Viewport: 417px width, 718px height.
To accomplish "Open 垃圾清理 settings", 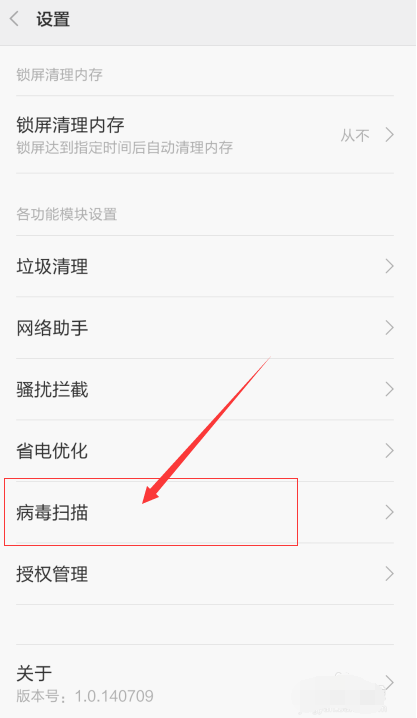I will [x=205, y=266].
